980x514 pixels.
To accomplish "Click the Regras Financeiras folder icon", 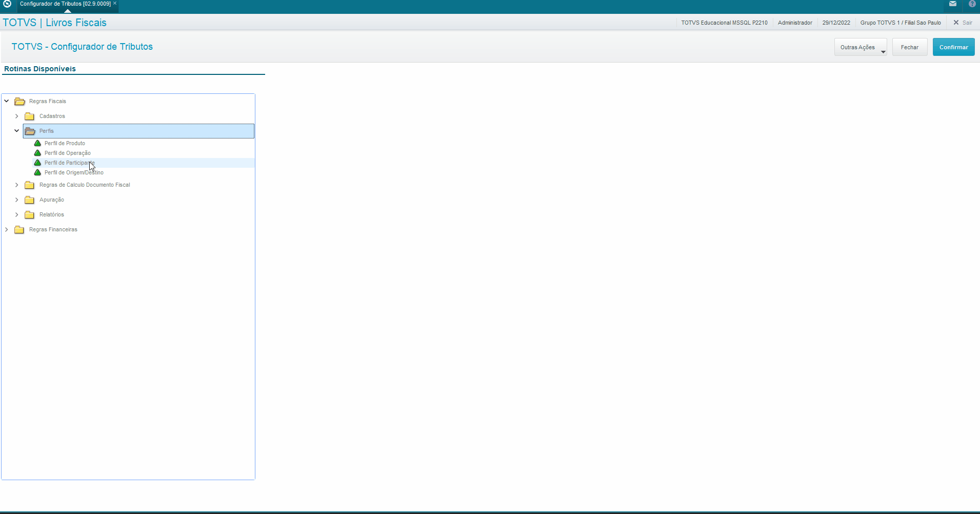I will [19, 229].
